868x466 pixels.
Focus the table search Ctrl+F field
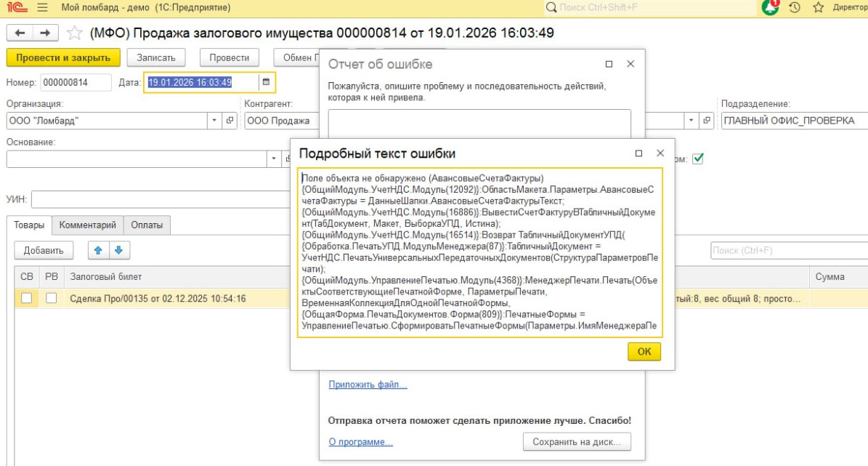click(x=789, y=251)
